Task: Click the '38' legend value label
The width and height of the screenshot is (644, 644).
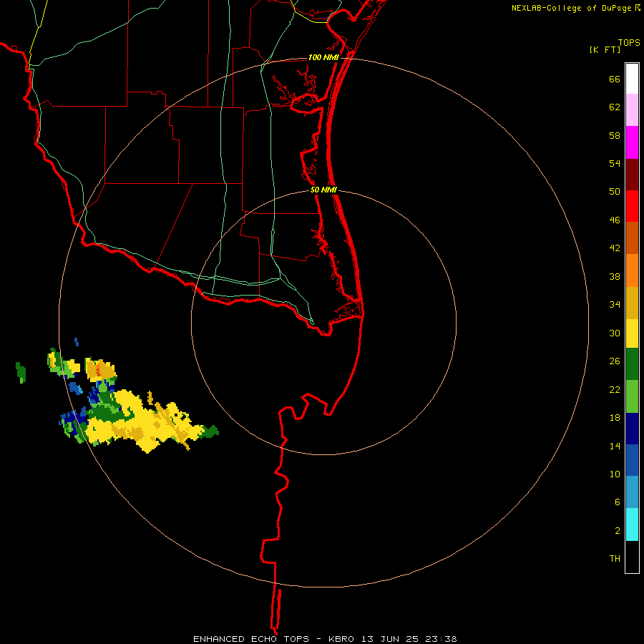Action: click(615, 277)
